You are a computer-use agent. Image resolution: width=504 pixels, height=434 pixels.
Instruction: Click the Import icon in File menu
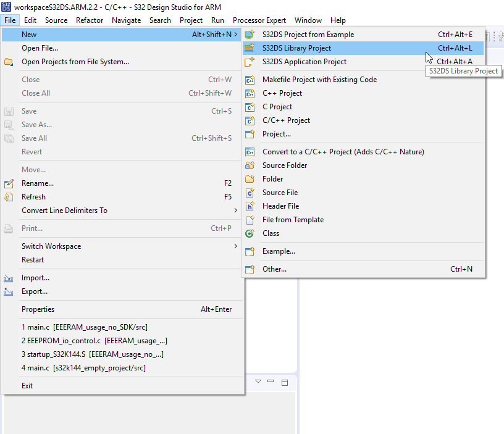coord(9,278)
